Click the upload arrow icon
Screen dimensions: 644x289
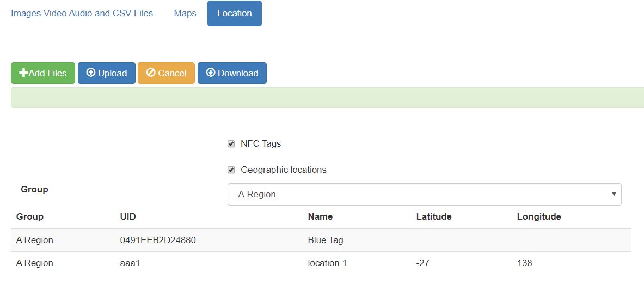point(91,73)
